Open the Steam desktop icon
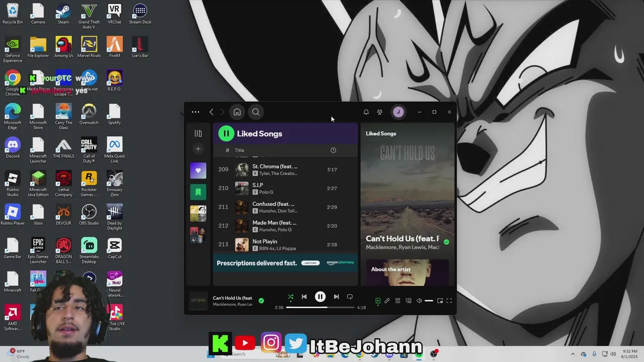 pyautogui.click(x=63, y=15)
